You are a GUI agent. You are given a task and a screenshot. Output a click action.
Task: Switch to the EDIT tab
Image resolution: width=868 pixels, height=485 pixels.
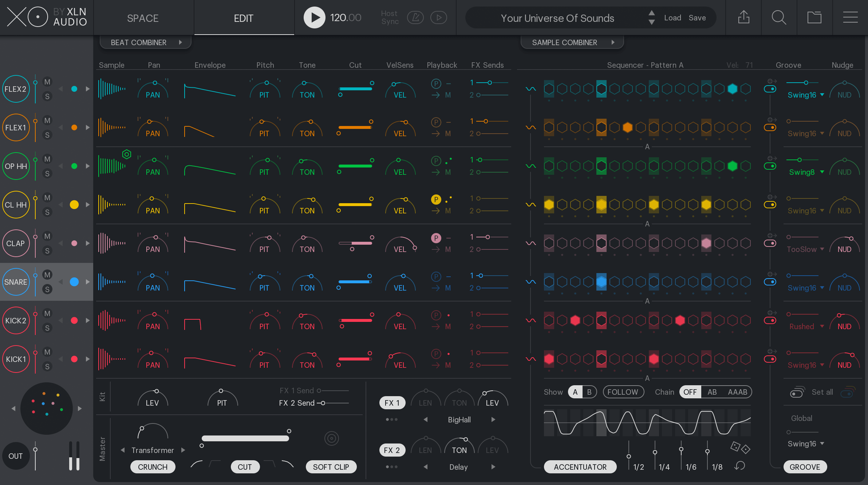tap(243, 18)
